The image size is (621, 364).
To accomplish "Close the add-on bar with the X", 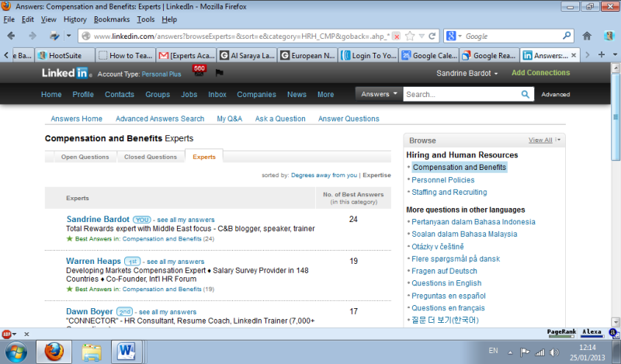I will click(26, 335).
